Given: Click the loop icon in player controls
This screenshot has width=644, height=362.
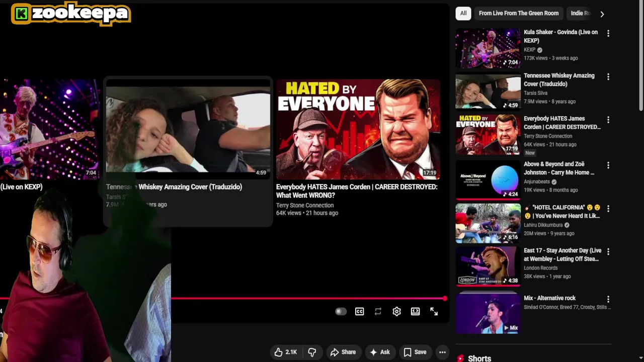Looking at the screenshot, I should tap(378, 312).
